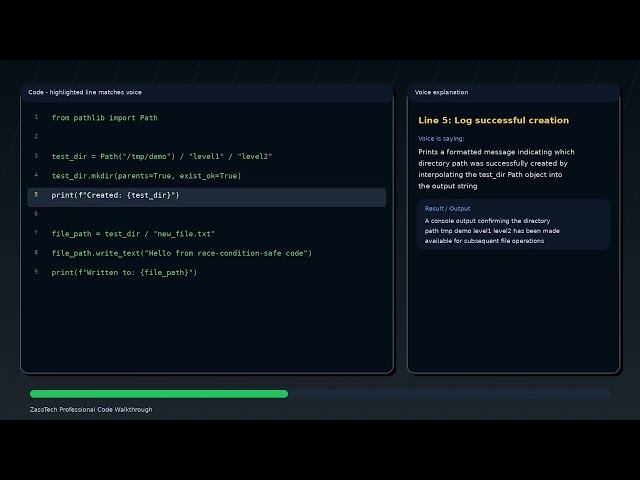Click line number 7 in code gutter

pyautogui.click(x=36, y=233)
